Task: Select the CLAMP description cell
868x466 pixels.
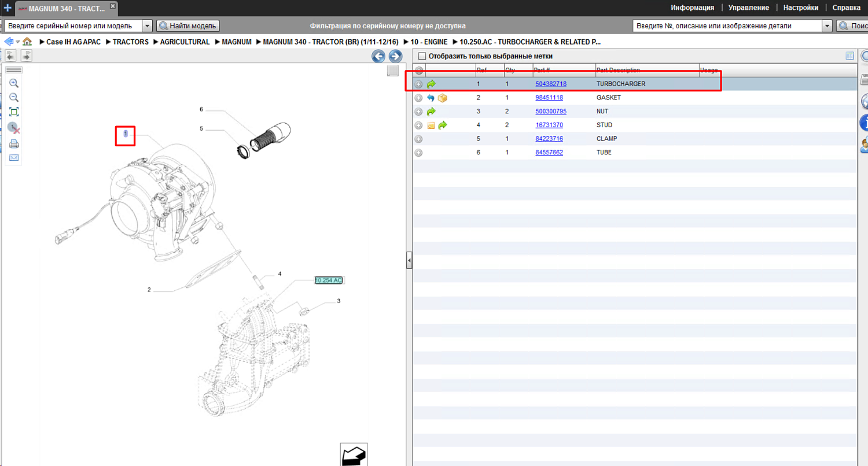Action: point(607,139)
